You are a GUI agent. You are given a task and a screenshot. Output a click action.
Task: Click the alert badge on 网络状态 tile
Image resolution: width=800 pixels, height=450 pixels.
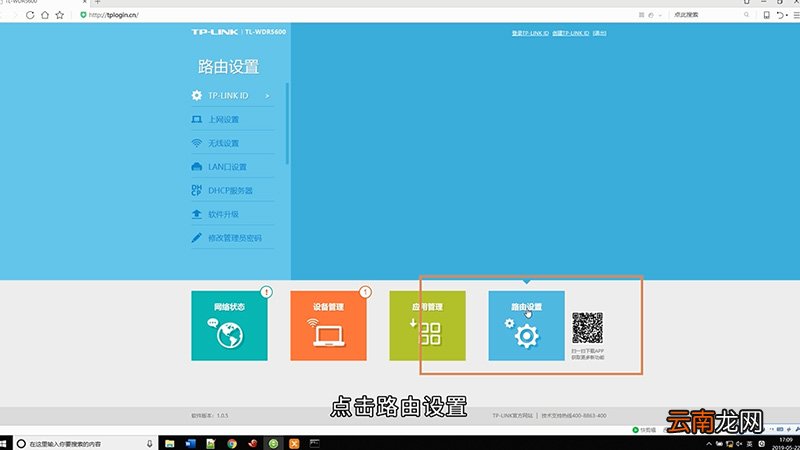pos(266,292)
